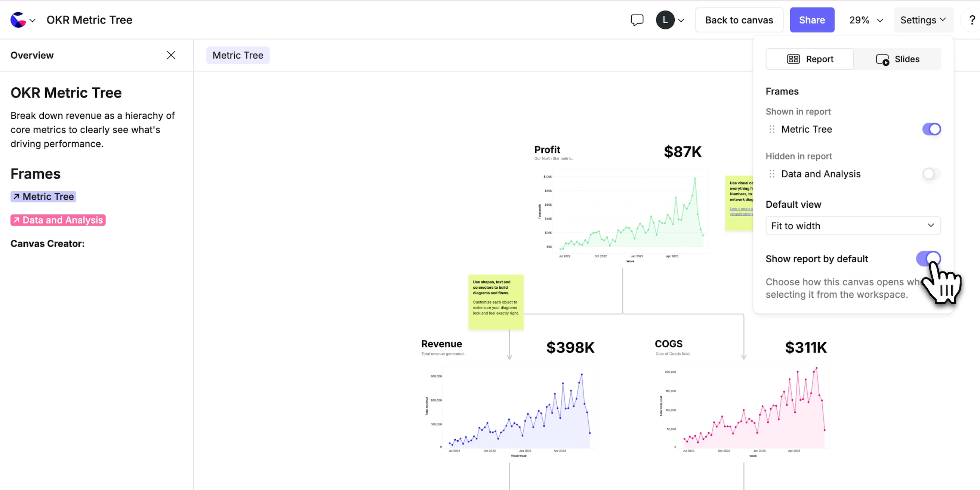The image size is (980, 490).
Task: Click the Count app logo icon
Action: point(18,20)
